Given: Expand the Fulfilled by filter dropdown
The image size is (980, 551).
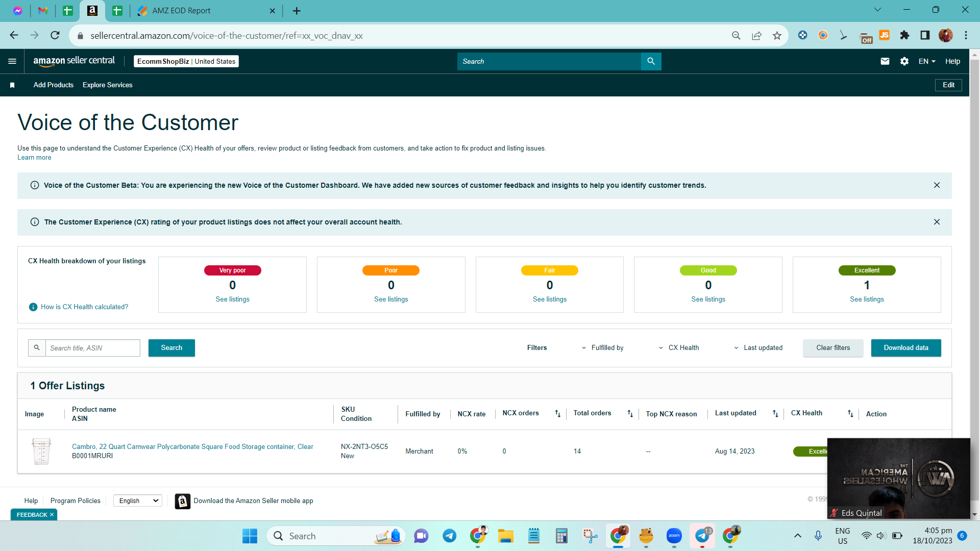Looking at the screenshot, I should 602,348.
